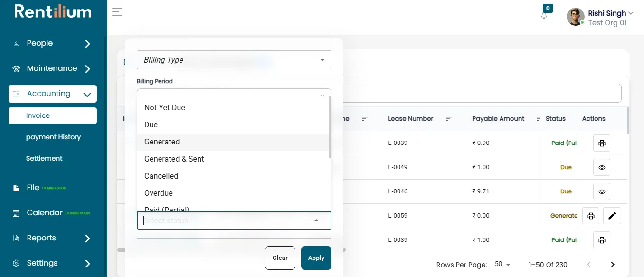Choose the Cancelled status option

coord(233,176)
